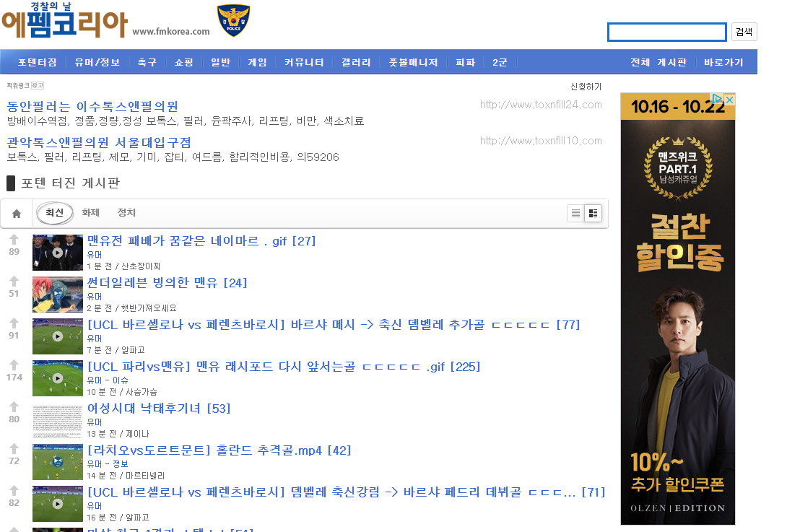The width and height of the screenshot is (787, 532).
Task: Open the 홀란드 추격골 video thumbnail
Action: (58, 462)
